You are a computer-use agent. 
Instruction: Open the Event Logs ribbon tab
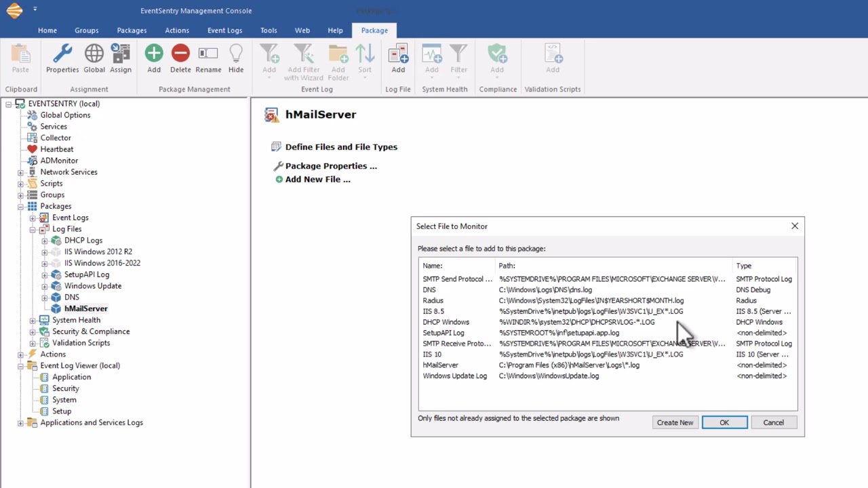(224, 30)
